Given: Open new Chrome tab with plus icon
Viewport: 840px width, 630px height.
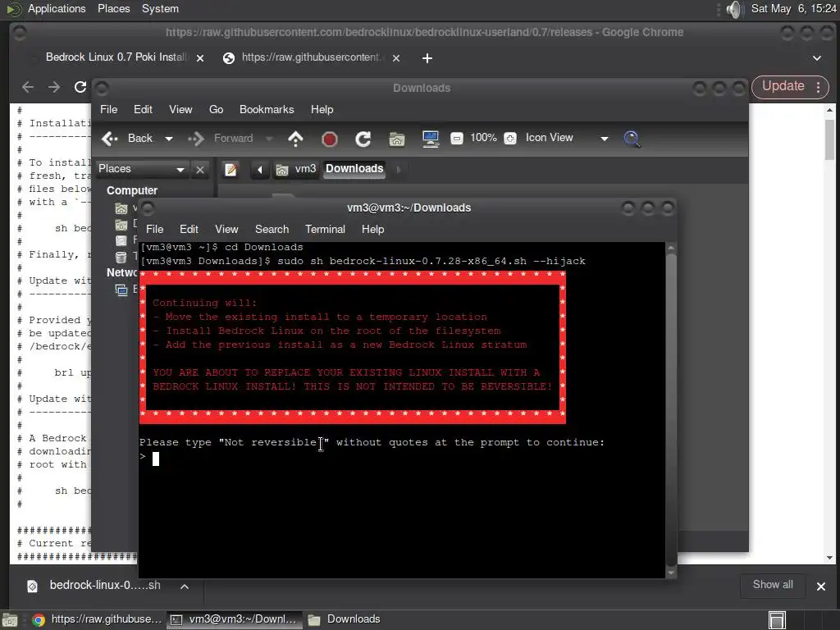Looking at the screenshot, I should coord(427,58).
